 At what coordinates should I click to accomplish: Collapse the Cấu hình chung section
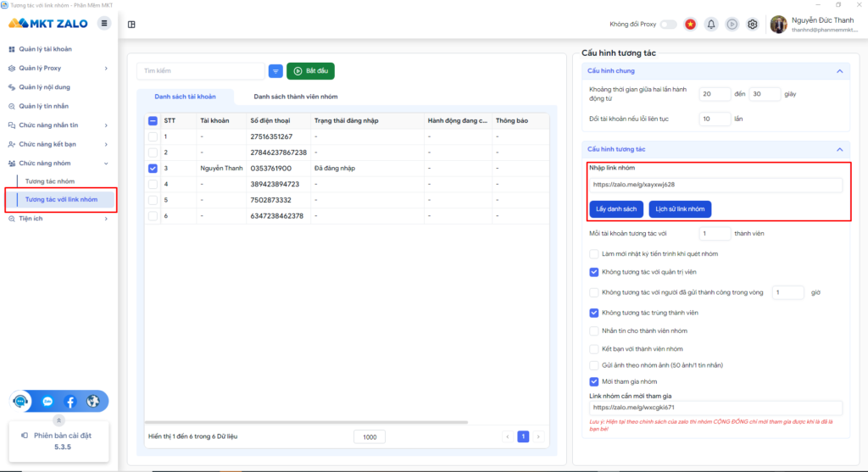pyautogui.click(x=839, y=70)
